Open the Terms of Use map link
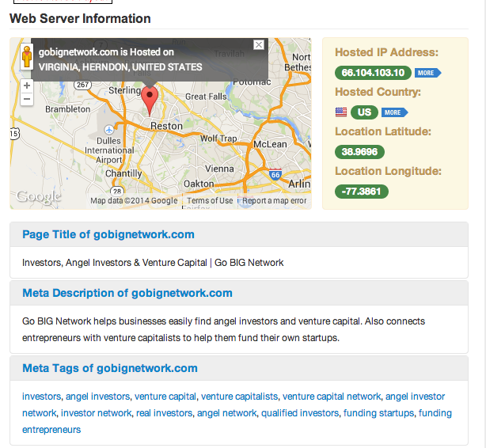486x448 pixels. (x=210, y=200)
